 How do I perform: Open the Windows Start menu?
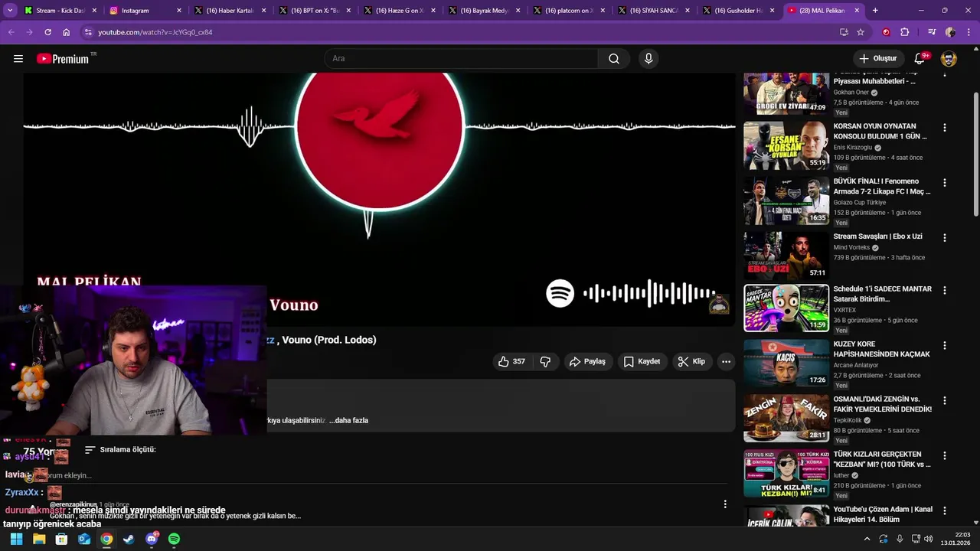(x=16, y=539)
